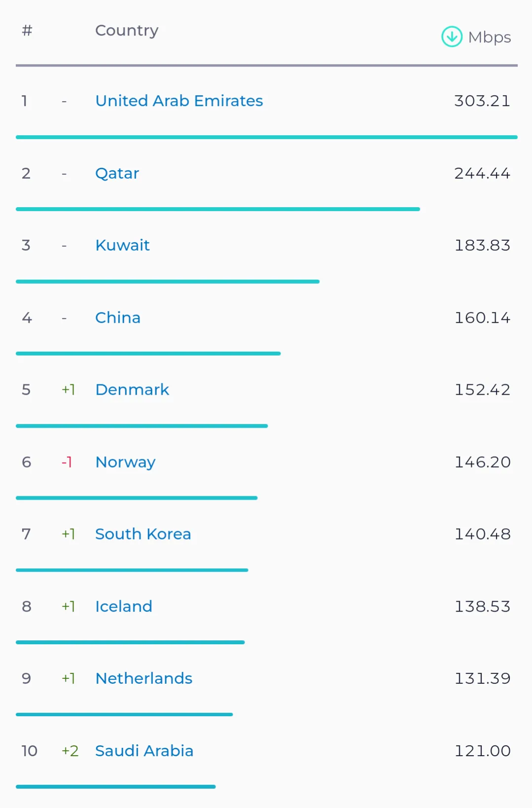Click the download arrow icon beside Mbps

pyautogui.click(x=452, y=37)
